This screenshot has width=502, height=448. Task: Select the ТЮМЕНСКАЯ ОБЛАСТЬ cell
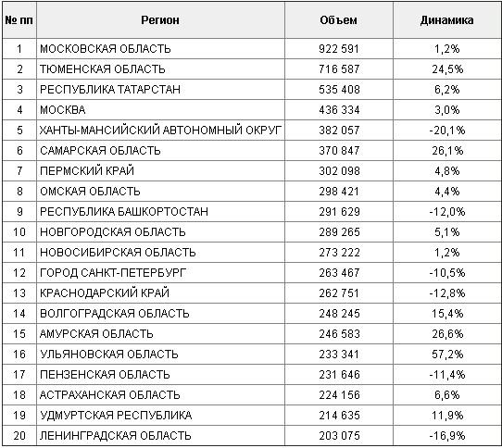click(160, 69)
